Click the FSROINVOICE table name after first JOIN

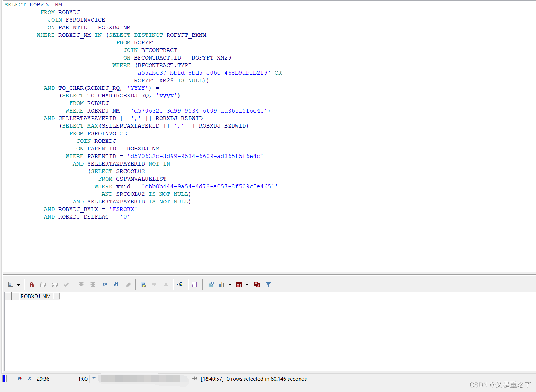coord(85,20)
